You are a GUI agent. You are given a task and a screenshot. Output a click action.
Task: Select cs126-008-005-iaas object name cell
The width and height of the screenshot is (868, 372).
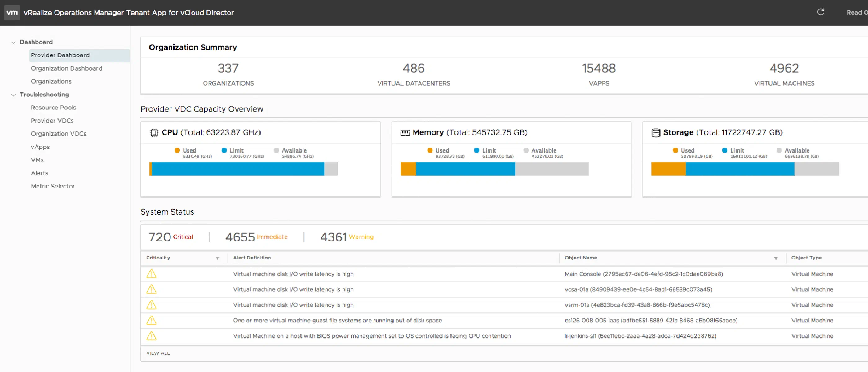point(651,321)
